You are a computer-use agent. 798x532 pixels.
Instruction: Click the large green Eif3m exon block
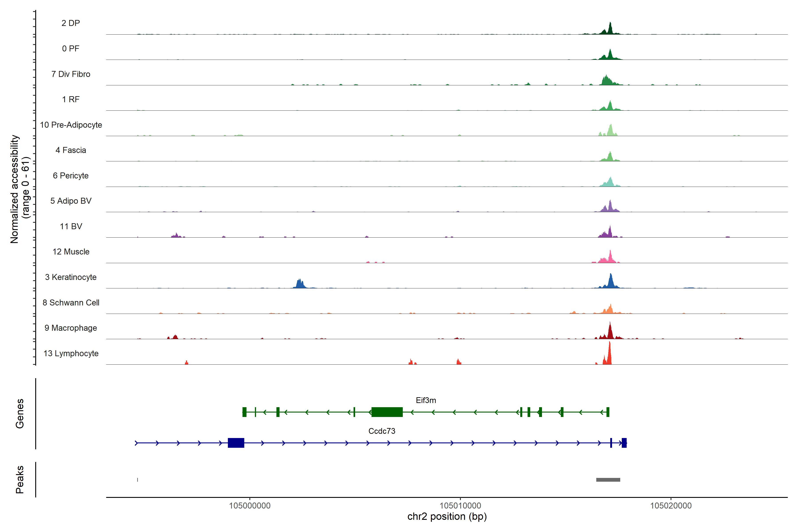[387, 412]
